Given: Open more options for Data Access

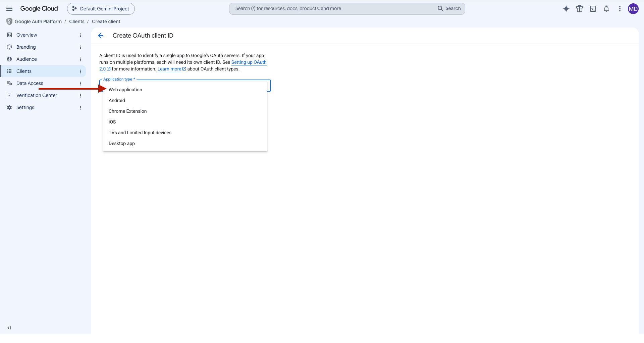Looking at the screenshot, I should point(80,84).
